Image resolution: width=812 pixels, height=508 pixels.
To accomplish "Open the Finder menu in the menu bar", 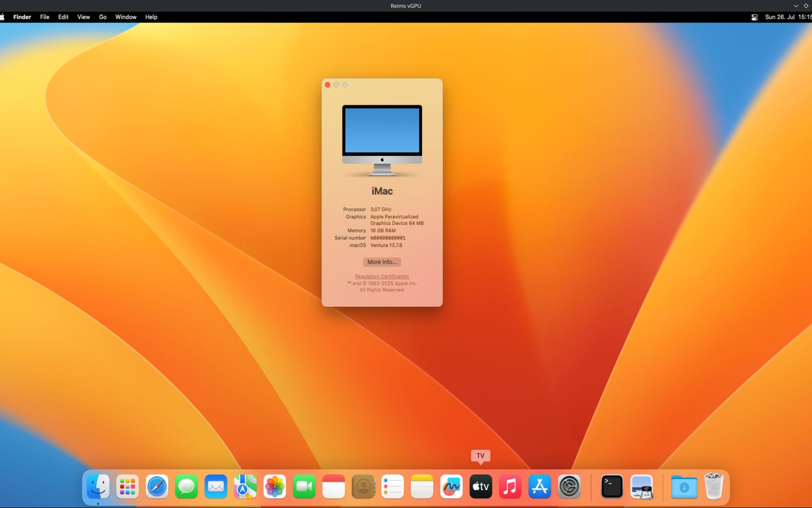I will click(22, 17).
